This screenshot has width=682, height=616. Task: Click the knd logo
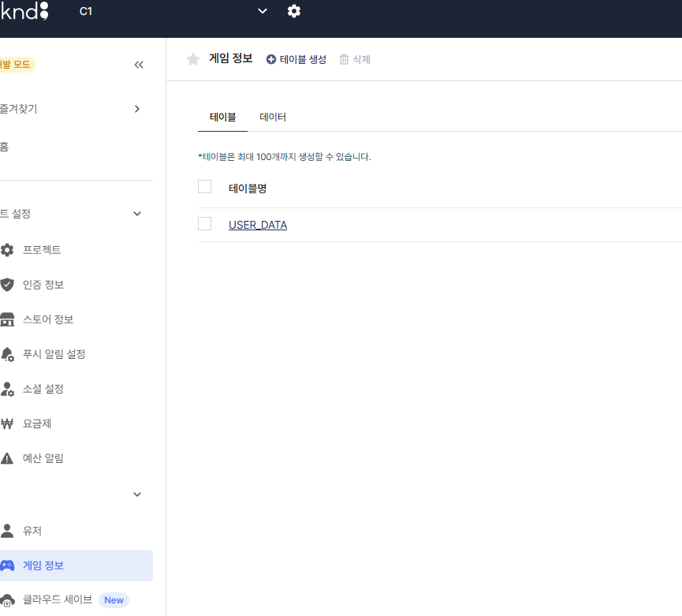(x=24, y=11)
